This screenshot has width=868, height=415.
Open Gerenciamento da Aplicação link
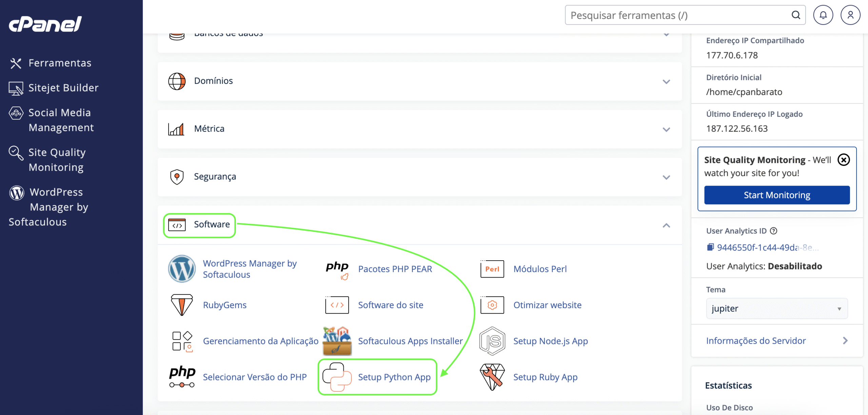pos(261,341)
